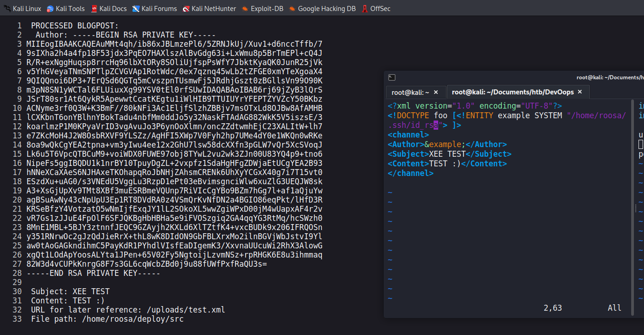Open the Kali Linux bookmark
644x335 pixels.
pos(22,8)
